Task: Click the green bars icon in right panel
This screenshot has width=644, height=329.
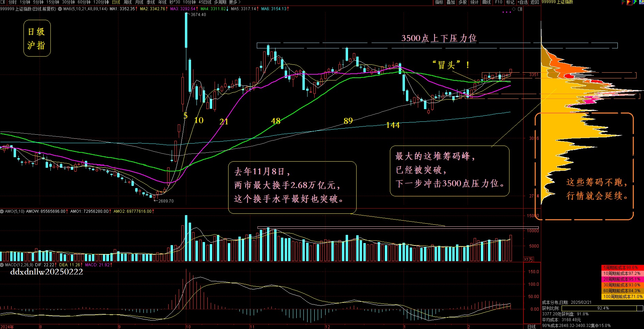Action: pyautogui.click(x=623, y=2)
